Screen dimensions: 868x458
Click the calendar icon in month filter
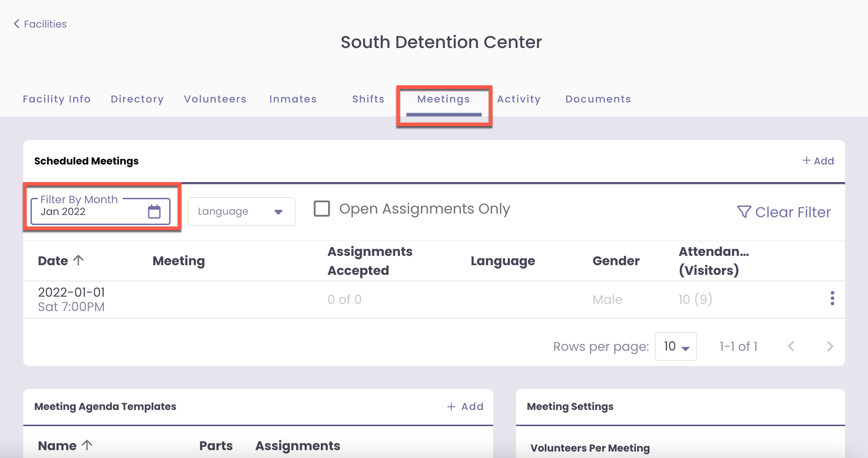pyautogui.click(x=154, y=211)
